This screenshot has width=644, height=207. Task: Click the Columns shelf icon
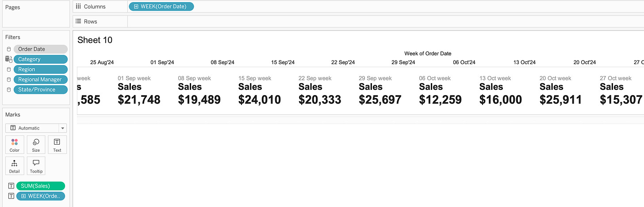coord(78,7)
